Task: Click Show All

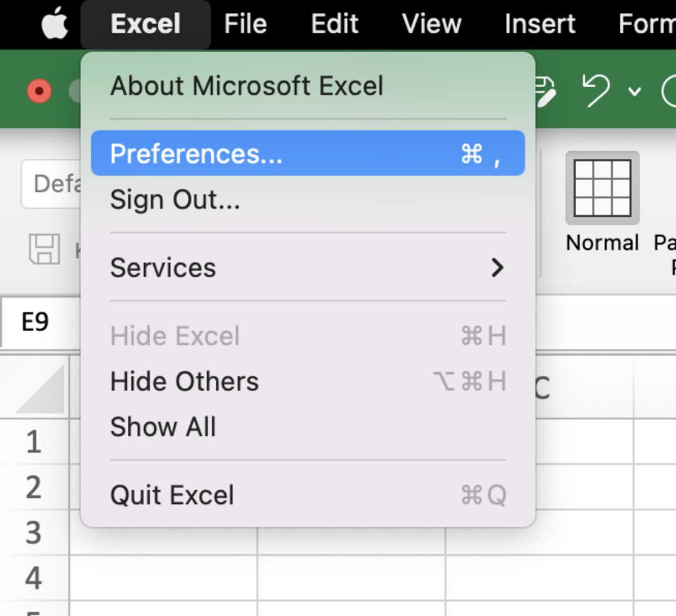Action: [163, 427]
